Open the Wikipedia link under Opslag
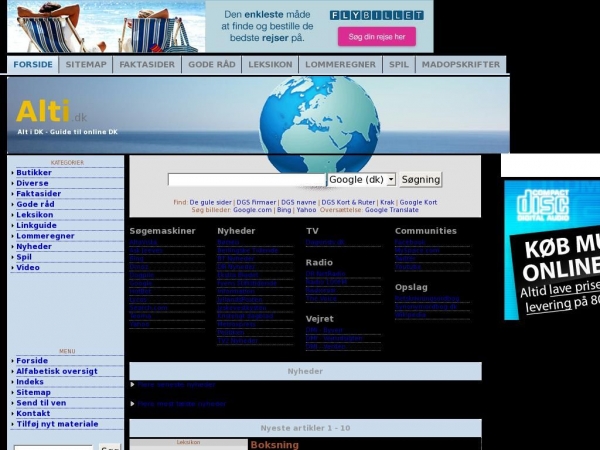600x450 pixels. tap(410, 315)
